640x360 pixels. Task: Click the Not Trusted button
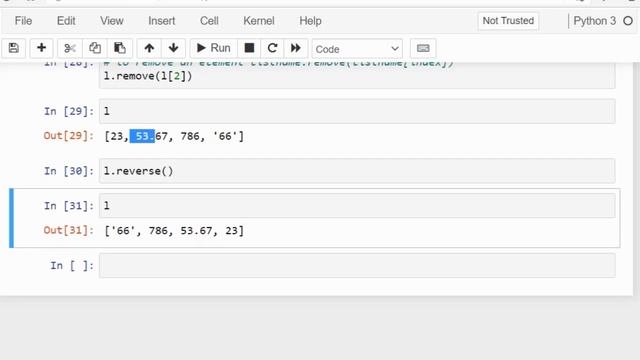(508, 21)
